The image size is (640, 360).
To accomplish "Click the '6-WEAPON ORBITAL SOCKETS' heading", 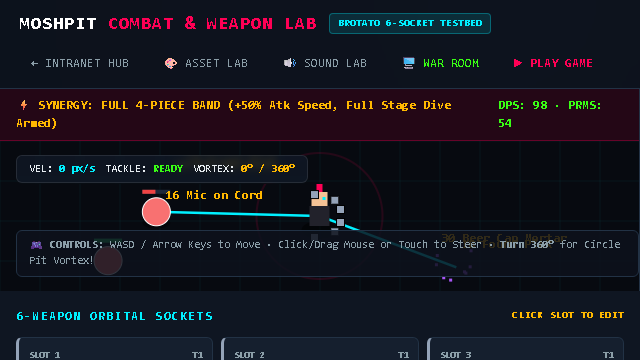I will (114, 316).
